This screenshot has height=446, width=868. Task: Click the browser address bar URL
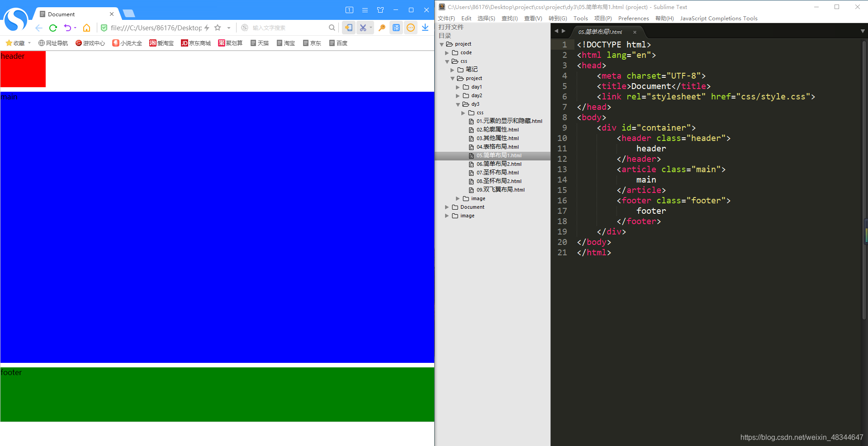click(x=156, y=28)
